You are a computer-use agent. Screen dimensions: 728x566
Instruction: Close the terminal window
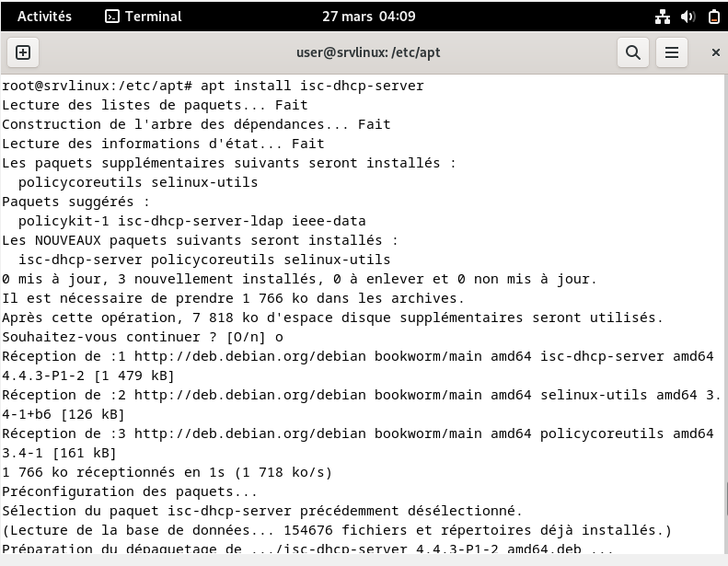click(715, 52)
